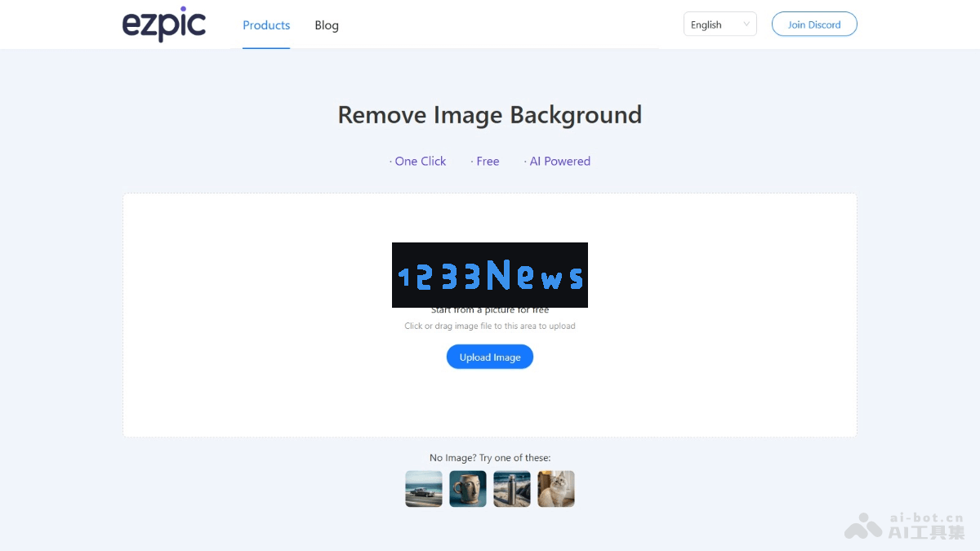
Task: Expand the English language dropdown
Action: point(720,24)
